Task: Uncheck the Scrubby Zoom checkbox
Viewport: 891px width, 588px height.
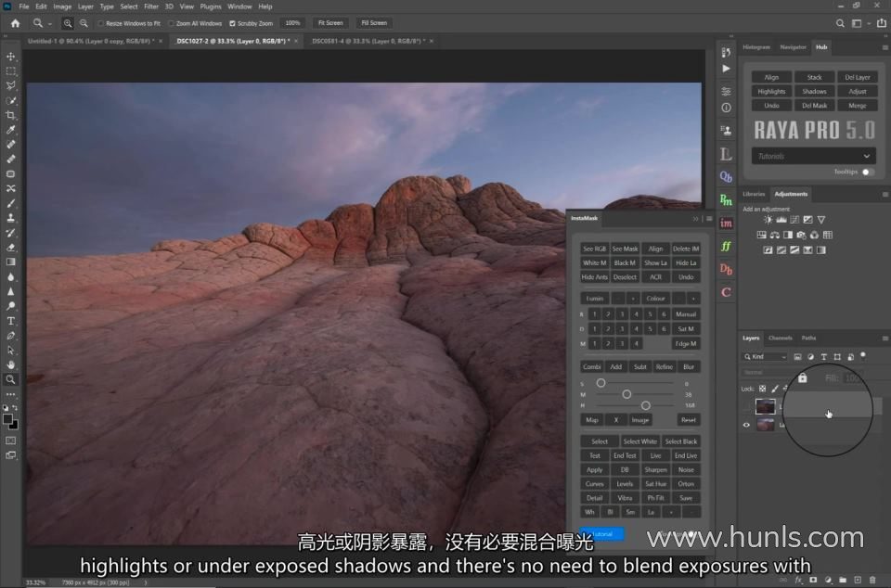Action: pyautogui.click(x=232, y=23)
